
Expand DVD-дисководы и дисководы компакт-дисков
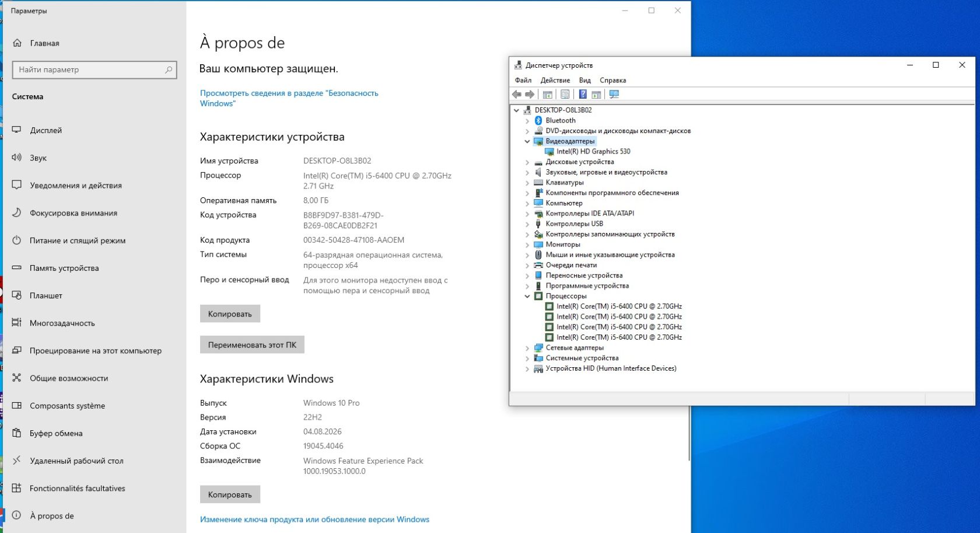[527, 131]
